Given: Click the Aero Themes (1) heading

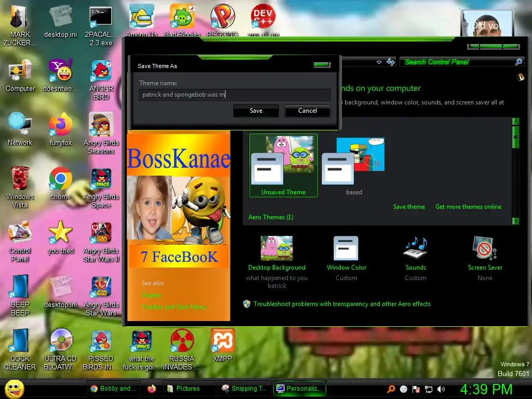Looking at the screenshot, I should tap(271, 217).
